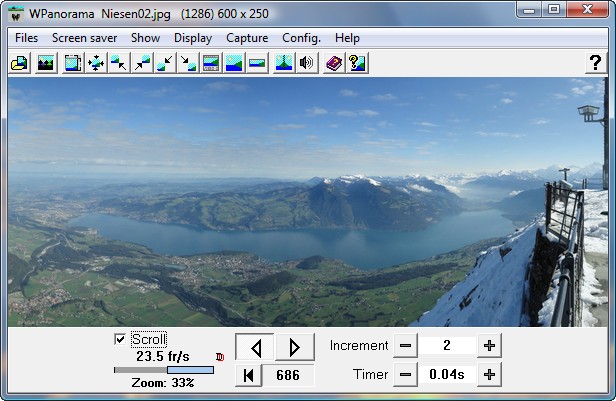Click the large landscape picture toolbar icon
This screenshot has height=401, width=616.
[x=234, y=63]
